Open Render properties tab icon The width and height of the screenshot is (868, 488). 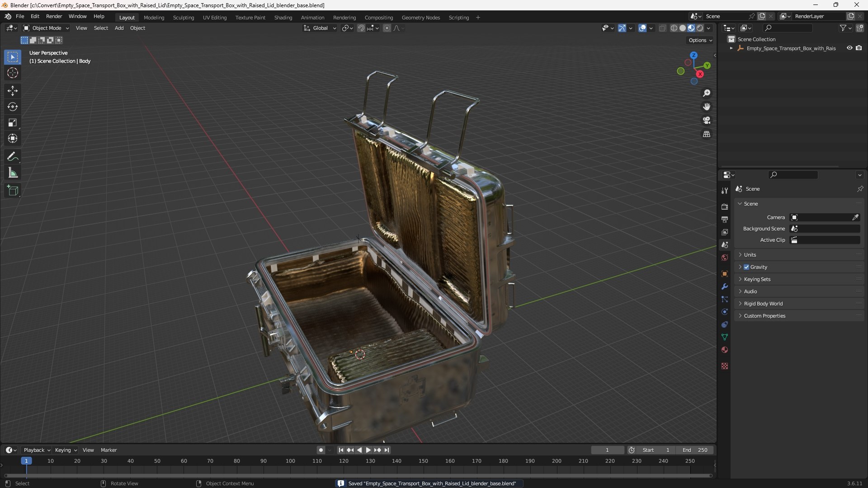click(725, 207)
